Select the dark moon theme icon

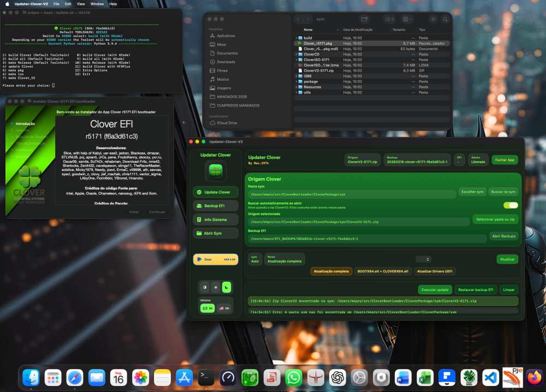coord(227,287)
